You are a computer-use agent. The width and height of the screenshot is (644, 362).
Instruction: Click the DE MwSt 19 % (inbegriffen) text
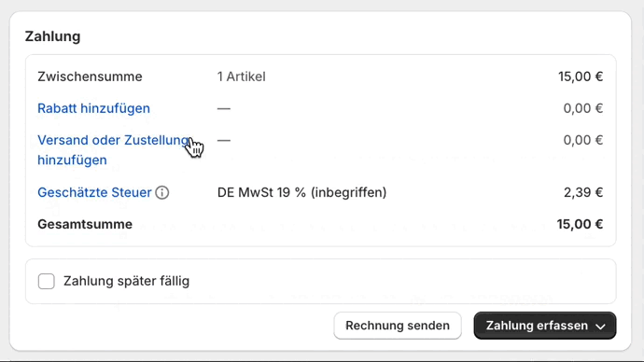pyautogui.click(x=301, y=192)
